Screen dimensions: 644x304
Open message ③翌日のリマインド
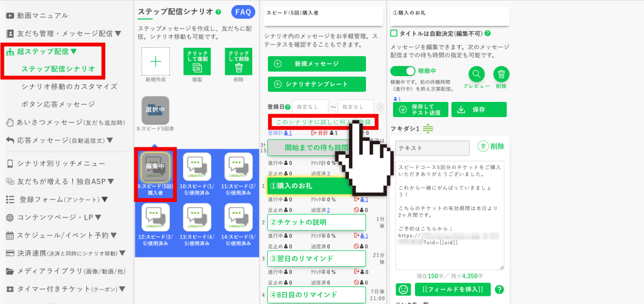click(317, 259)
